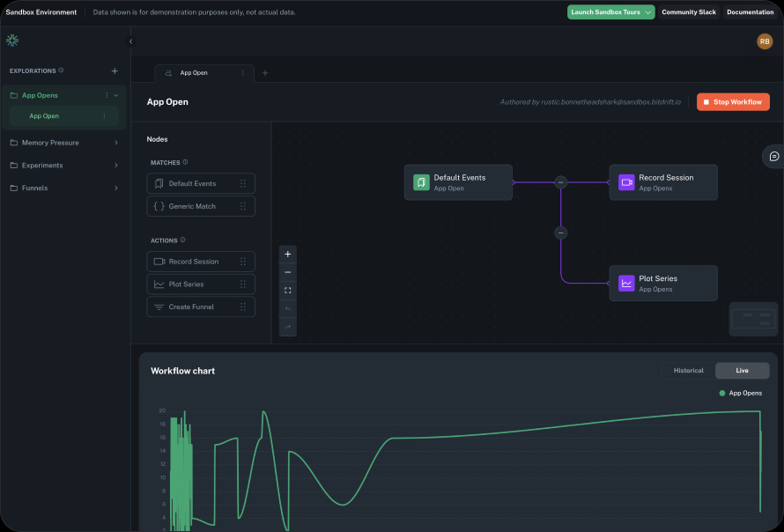Click the fit-to-view icon on canvas controls

(287, 290)
